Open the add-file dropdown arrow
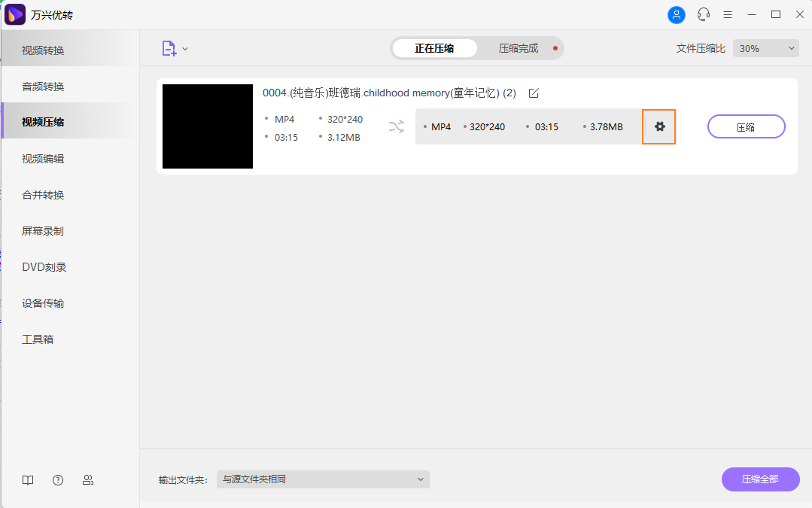Image resolution: width=812 pixels, height=508 pixels. [184, 47]
